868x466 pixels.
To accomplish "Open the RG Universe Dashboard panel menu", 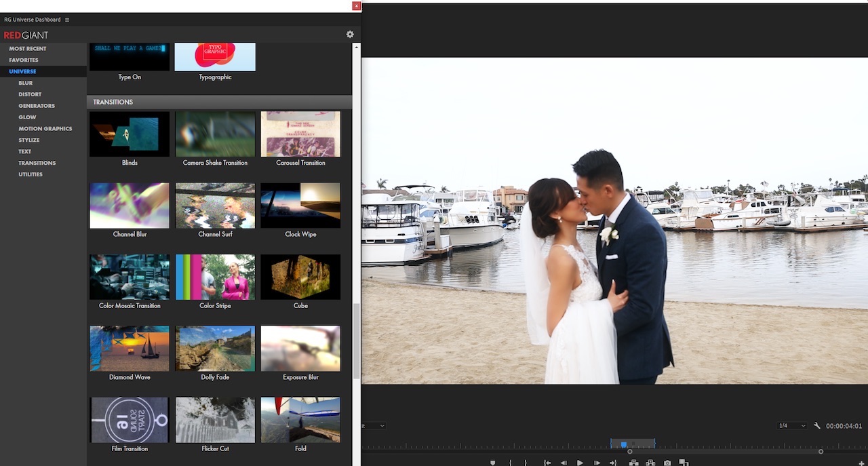I will (x=66, y=20).
